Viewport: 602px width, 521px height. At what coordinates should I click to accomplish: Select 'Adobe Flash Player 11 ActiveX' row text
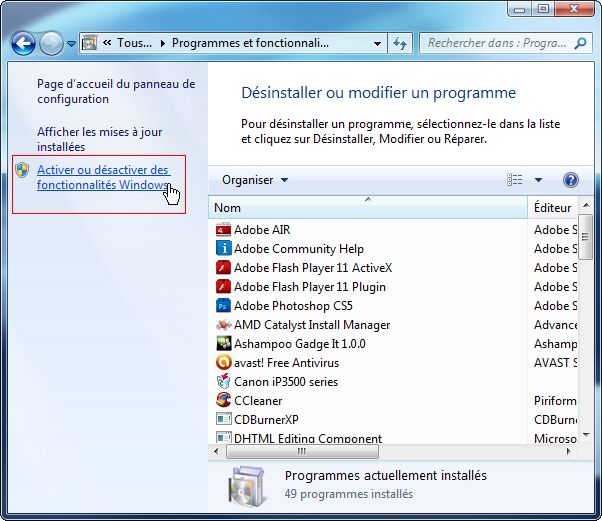pyautogui.click(x=313, y=268)
